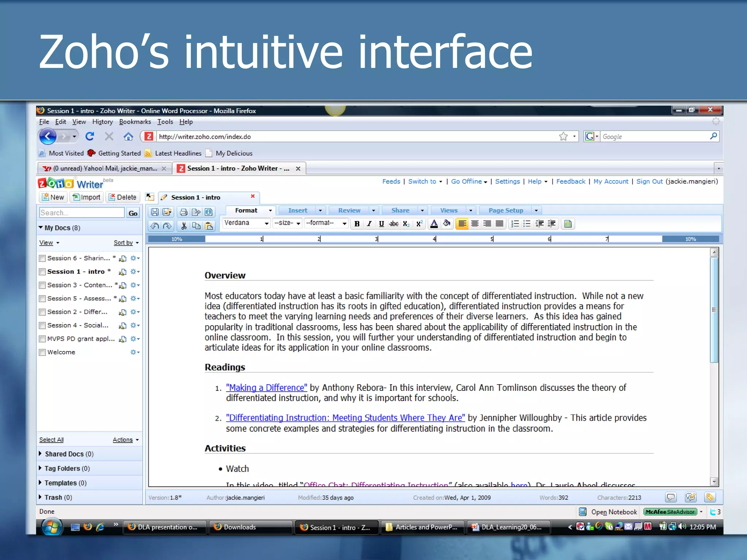The height and width of the screenshot is (560, 747).
Task: Open comments icon in status bar
Action: pyautogui.click(x=671, y=497)
